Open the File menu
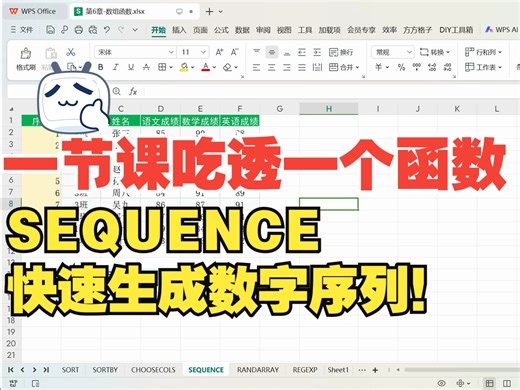Image resolution: width=520 pixels, height=390 pixels. point(22,30)
